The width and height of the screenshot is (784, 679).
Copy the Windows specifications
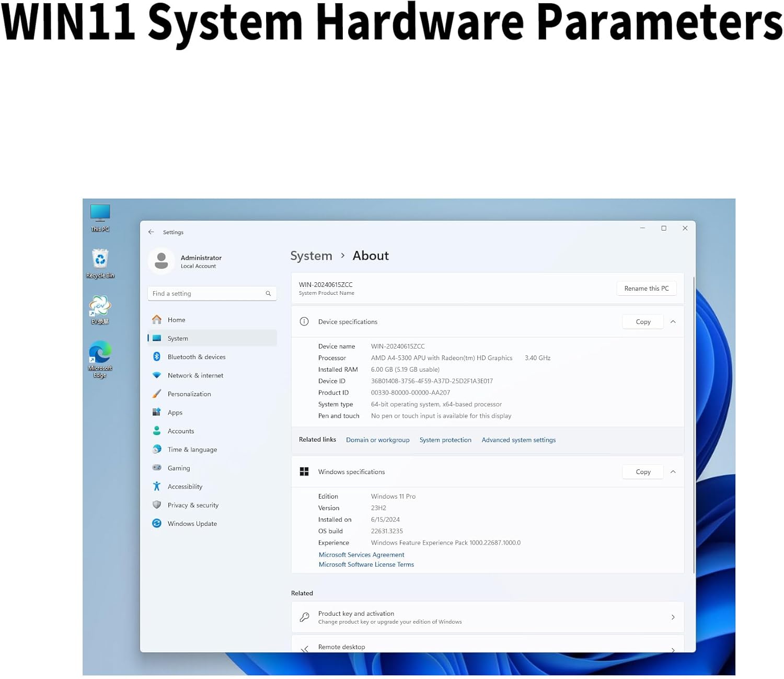[x=643, y=472]
